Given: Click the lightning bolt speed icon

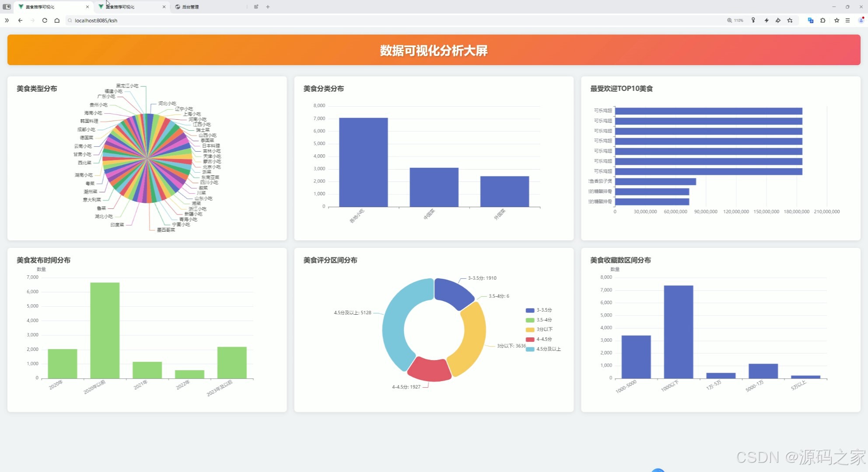Looking at the screenshot, I should click(766, 21).
